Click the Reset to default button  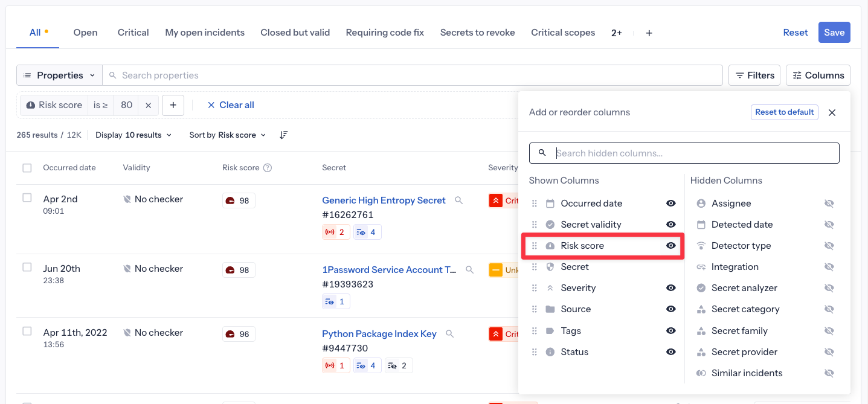[784, 112]
